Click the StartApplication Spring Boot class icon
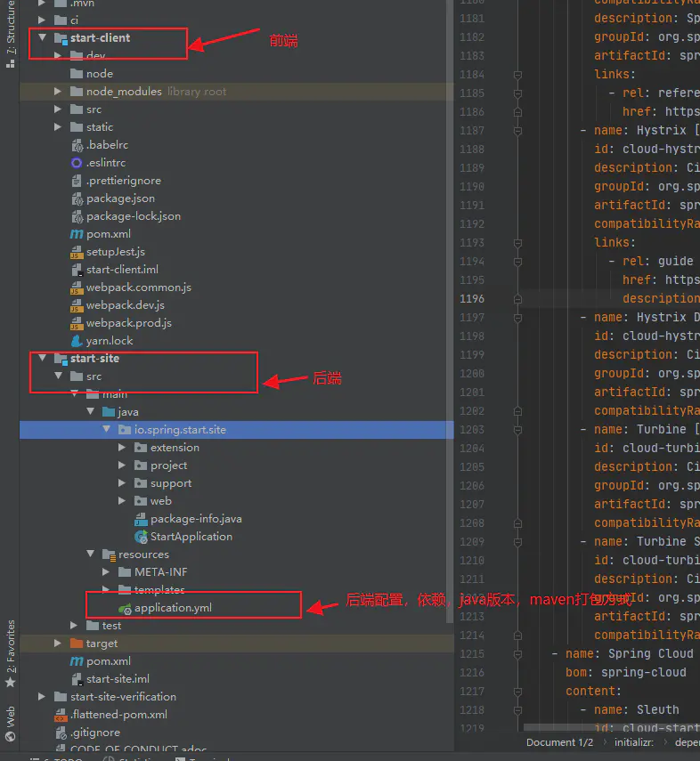The image size is (700, 761). 141,537
